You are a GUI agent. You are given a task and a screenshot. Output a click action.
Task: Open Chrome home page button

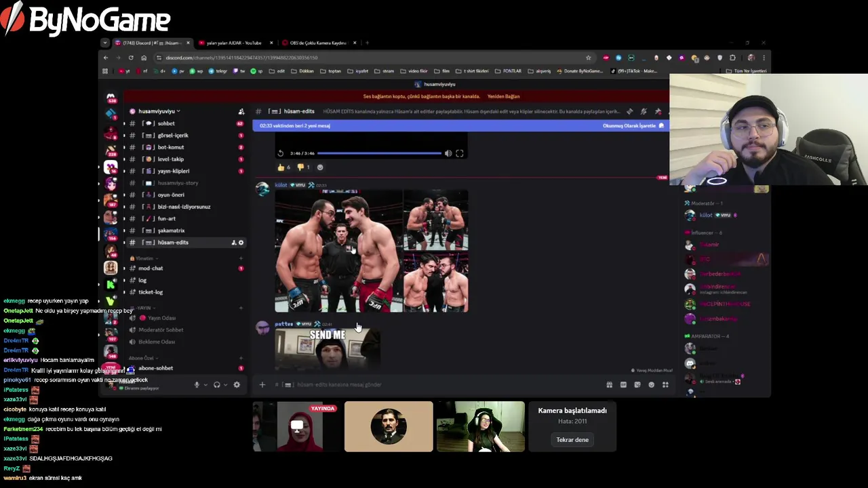(x=144, y=58)
